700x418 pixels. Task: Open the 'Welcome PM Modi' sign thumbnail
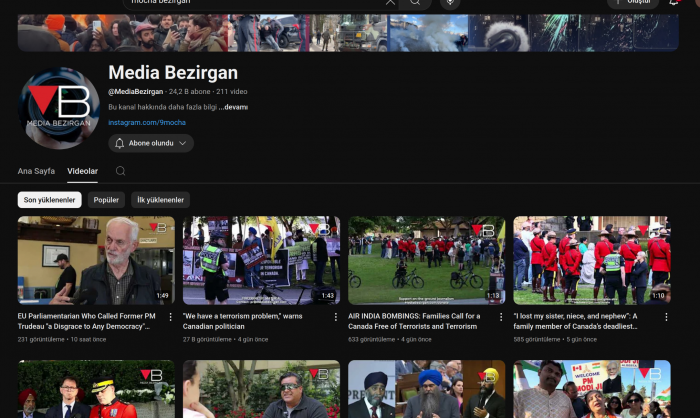592,389
